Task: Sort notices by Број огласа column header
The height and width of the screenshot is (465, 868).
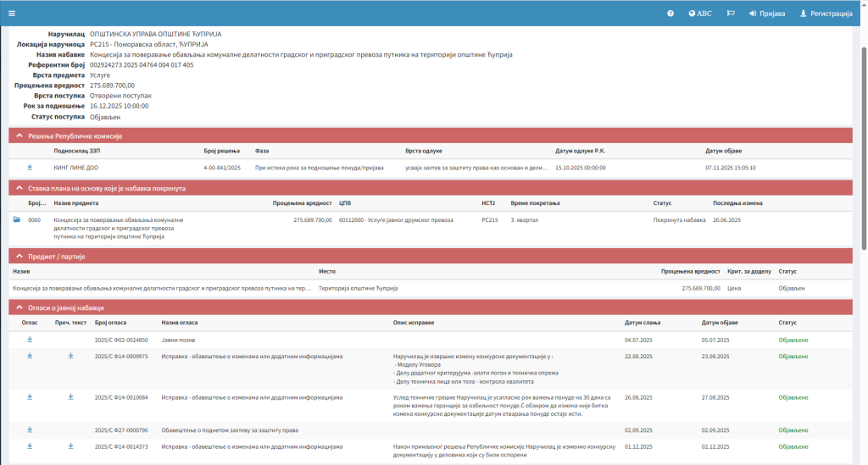Action: pos(110,323)
